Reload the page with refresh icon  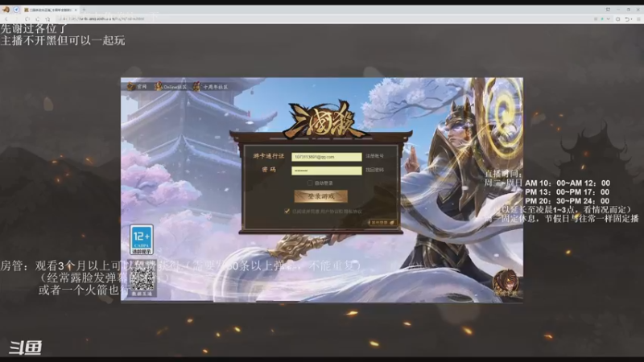coord(27,19)
